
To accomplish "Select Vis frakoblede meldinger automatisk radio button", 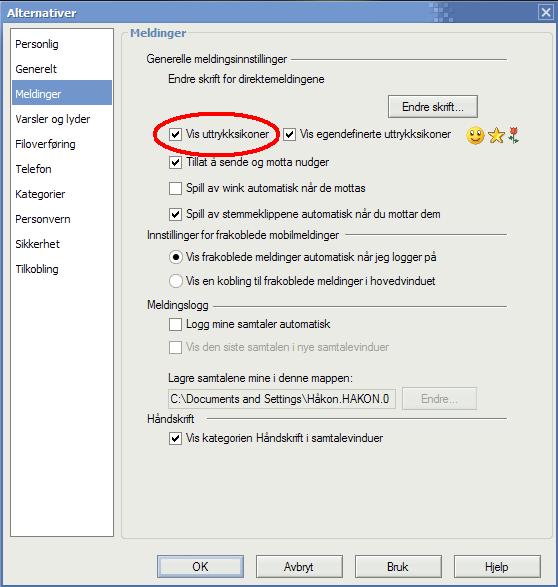I will coord(176,257).
